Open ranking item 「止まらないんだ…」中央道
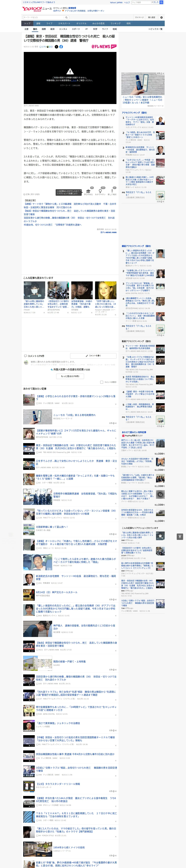The width and height of the screenshot is (186, 868). pos(140,163)
